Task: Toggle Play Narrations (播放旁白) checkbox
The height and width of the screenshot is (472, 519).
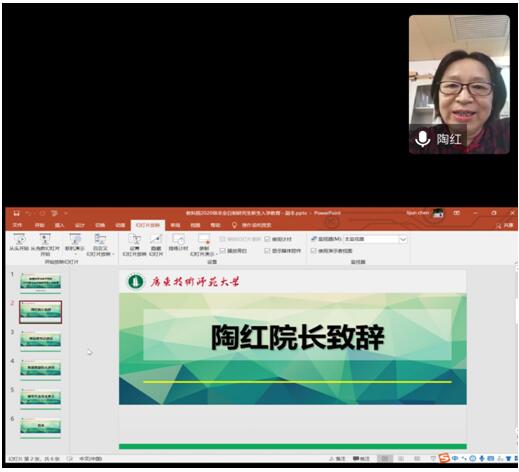Action: pos(223,250)
